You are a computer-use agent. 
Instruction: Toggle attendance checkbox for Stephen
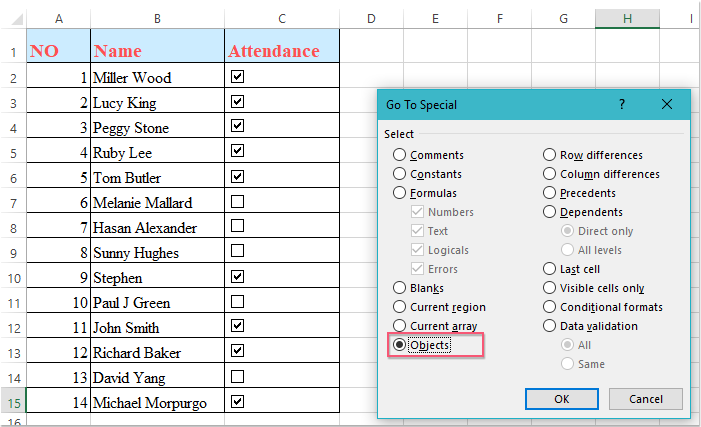pyautogui.click(x=237, y=276)
